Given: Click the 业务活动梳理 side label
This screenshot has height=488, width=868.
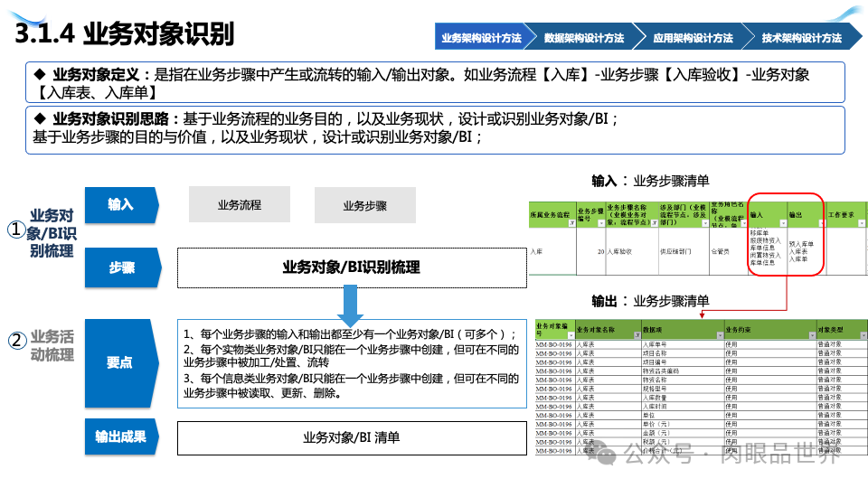Looking at the screenshot, I should (x=52, y=345).
